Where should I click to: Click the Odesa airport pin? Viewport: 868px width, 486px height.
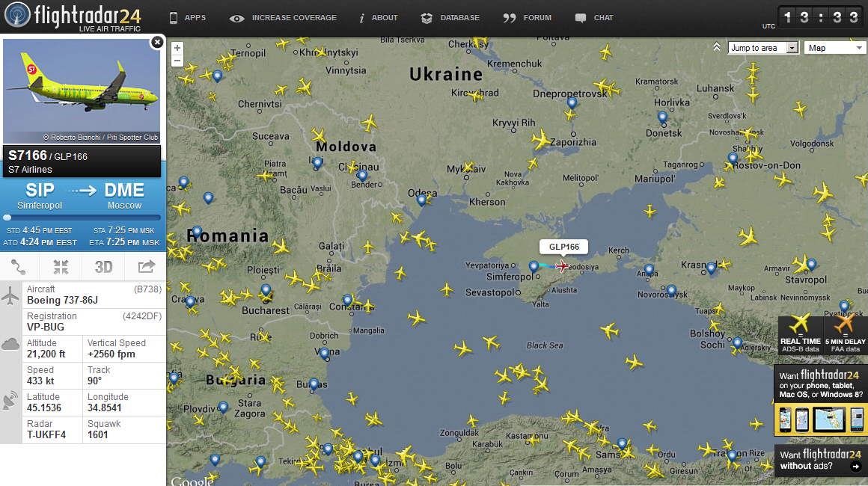pos(422,200)
